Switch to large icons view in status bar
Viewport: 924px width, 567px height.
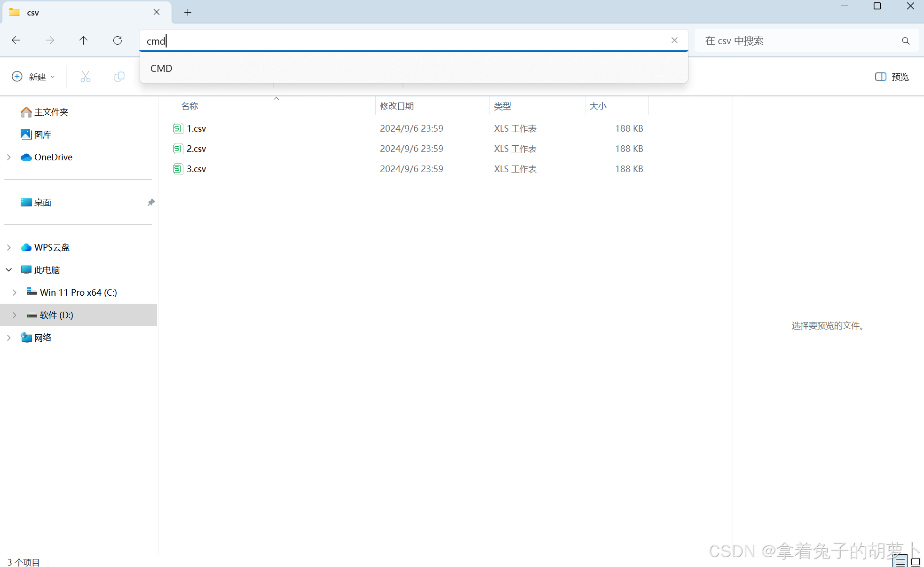point(916,561)
